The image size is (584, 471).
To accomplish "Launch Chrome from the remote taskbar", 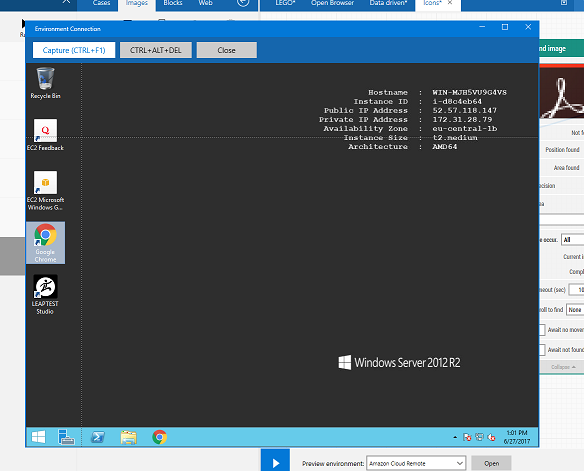I will pos(159,437).
